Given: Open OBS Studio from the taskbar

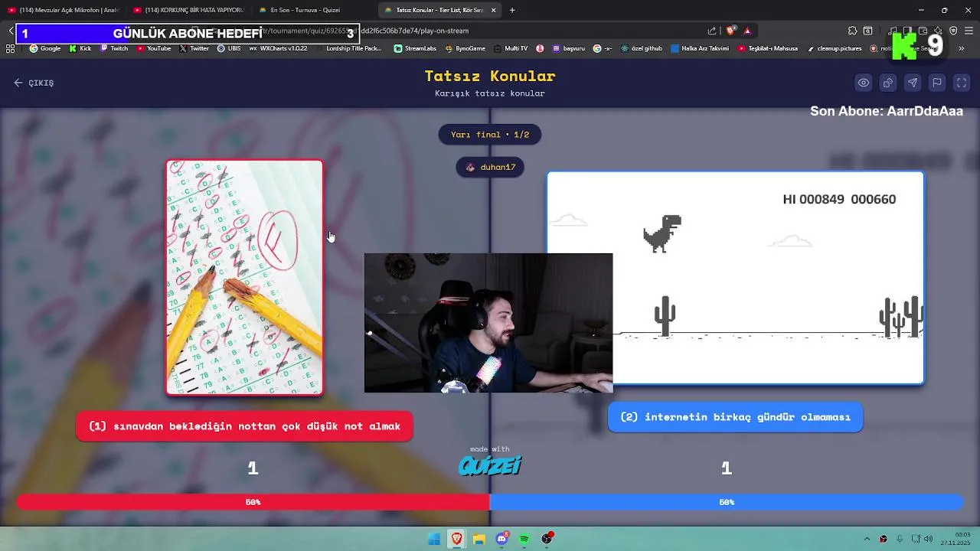Looking at the screenshot, I should pos(547,539).
